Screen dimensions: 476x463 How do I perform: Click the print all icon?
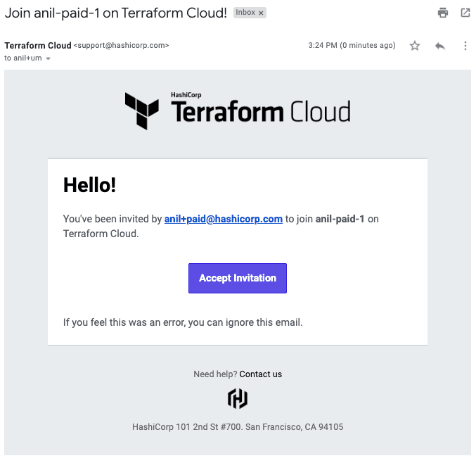(x=442, y=13)
